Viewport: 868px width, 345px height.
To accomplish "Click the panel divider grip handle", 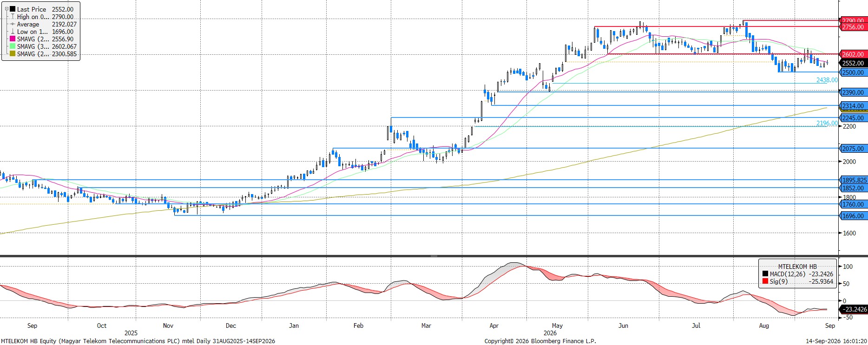I will coord(434,256).
